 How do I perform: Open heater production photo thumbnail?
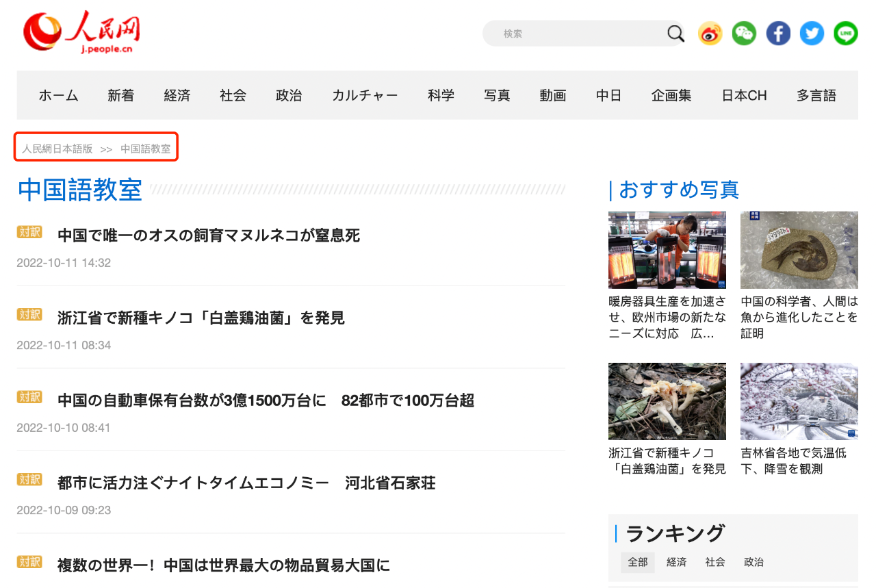(667, 250)
